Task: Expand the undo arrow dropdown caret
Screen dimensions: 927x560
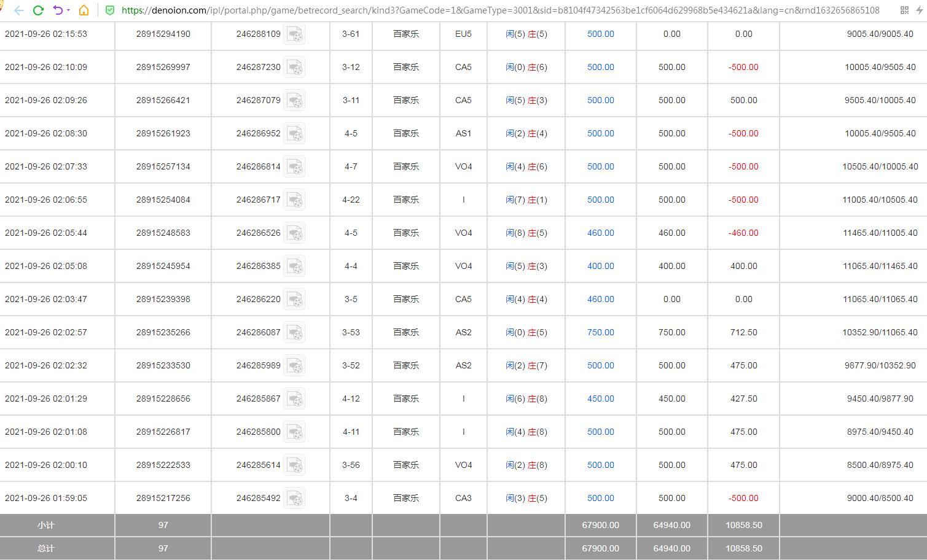Action: point(68,10)
